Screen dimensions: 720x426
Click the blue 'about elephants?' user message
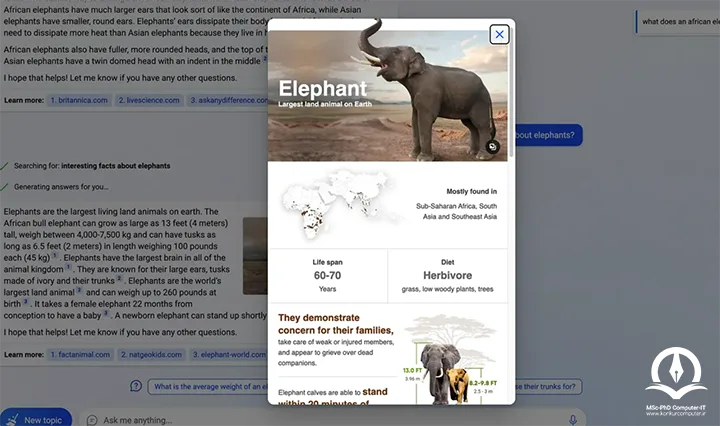pos(549,135)
